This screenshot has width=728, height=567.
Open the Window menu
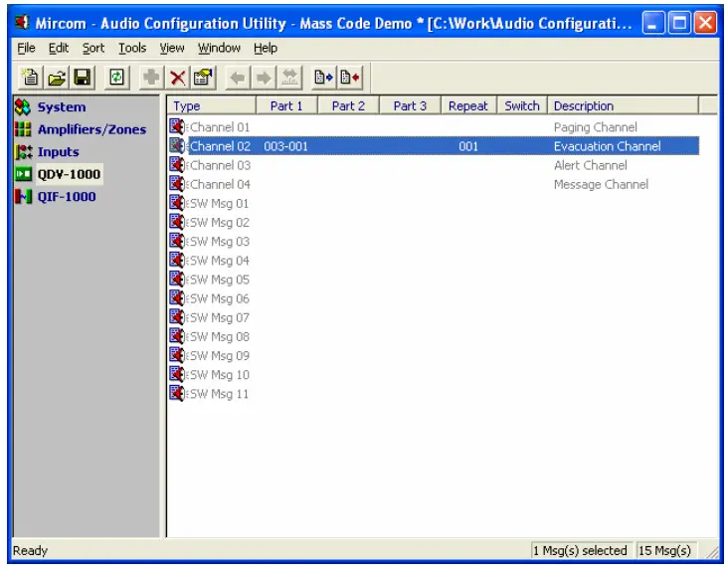coord(218,48)
